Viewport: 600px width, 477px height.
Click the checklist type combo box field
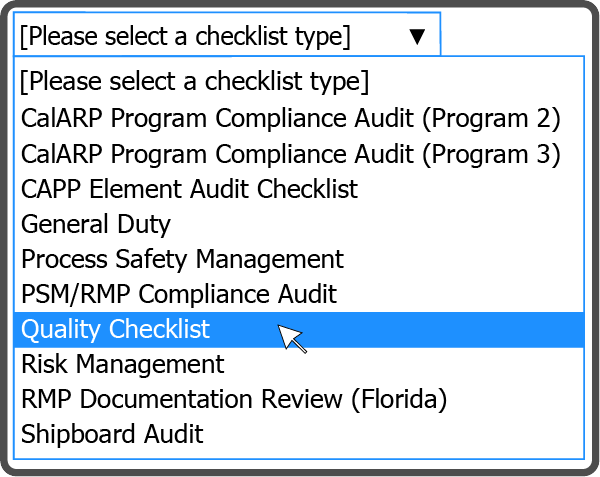pyautogui.click(x=200, y=37)
